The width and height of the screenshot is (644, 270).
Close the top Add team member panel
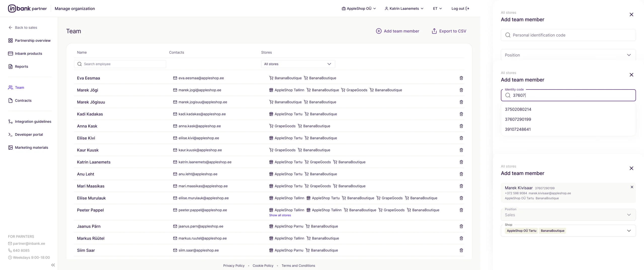(631, 15)
